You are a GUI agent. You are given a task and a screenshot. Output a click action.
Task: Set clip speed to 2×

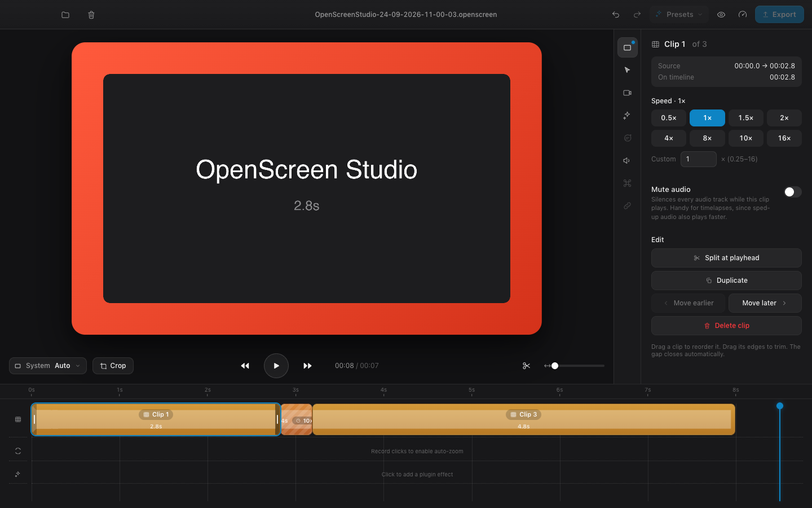pos(784,118)
